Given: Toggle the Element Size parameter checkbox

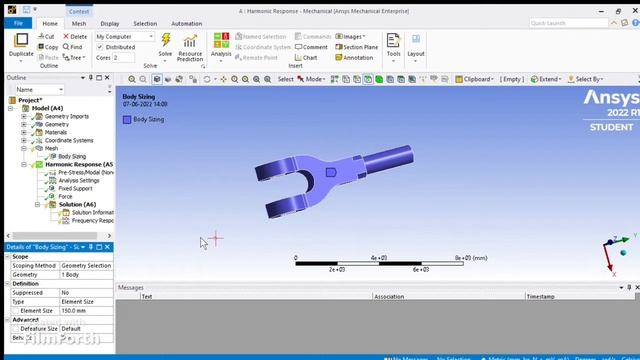Looking at the screenshot, I should click(x=16, y=311).
